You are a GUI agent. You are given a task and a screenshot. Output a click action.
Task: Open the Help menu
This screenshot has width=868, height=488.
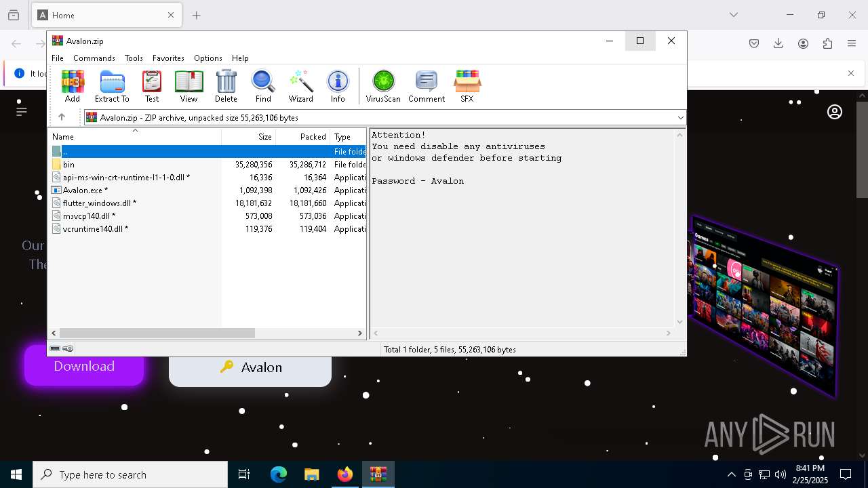tap(240, 58)
